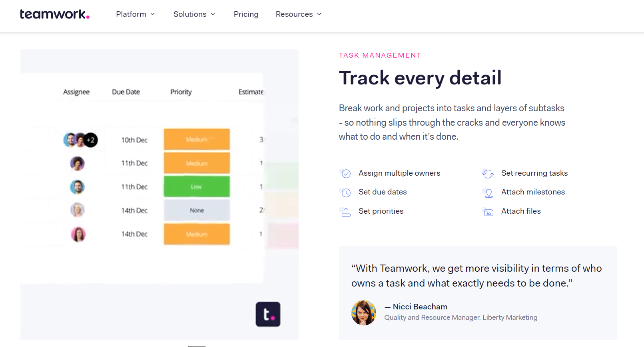Click the 'Assignee' column header
This screenshot has width=644, height=347.
tap(76, 92)
